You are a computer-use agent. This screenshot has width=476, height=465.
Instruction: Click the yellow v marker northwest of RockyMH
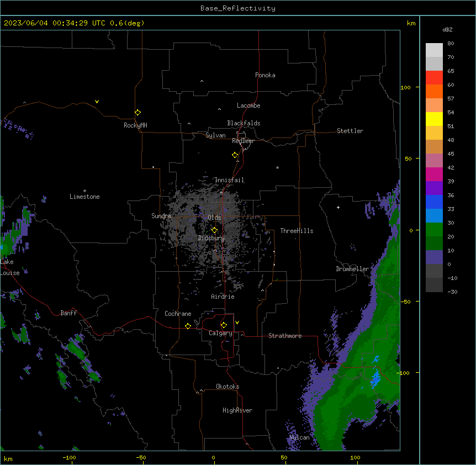(x=97, y=102)
